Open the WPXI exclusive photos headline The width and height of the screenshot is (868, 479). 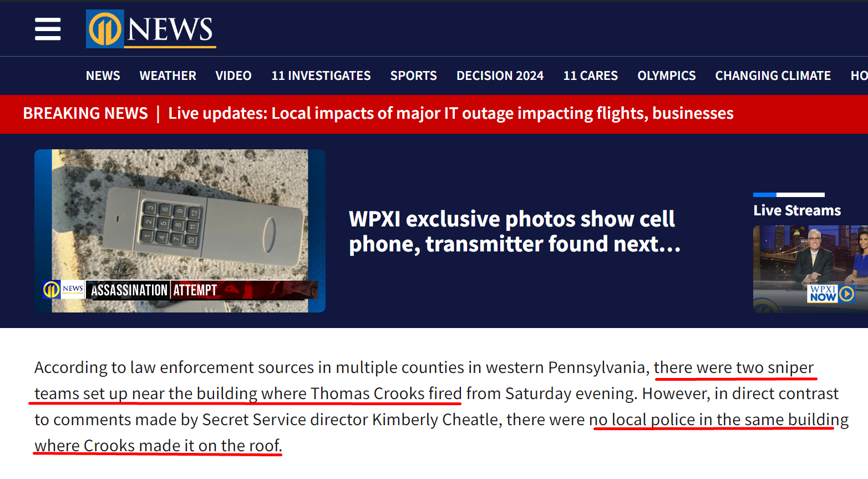click(x=515, y=231)
